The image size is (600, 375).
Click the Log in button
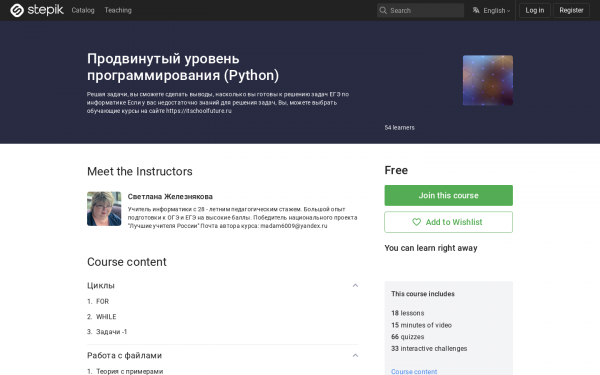pos(535,10)
